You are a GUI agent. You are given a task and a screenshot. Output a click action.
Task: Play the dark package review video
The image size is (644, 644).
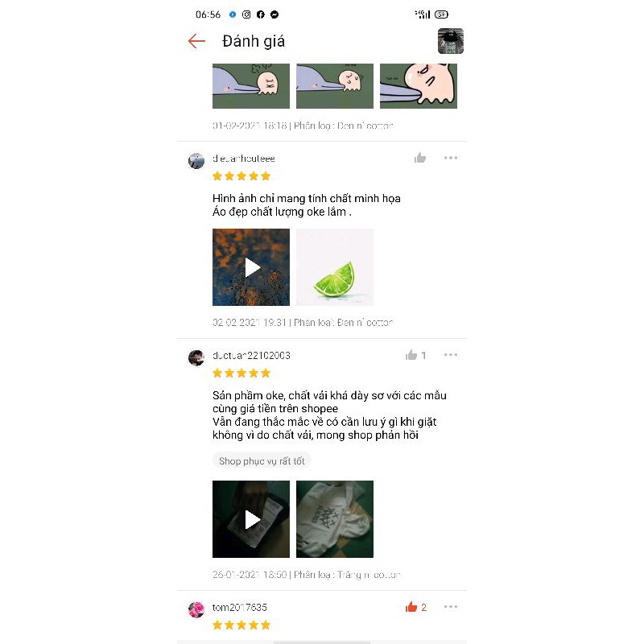point(251,519)
